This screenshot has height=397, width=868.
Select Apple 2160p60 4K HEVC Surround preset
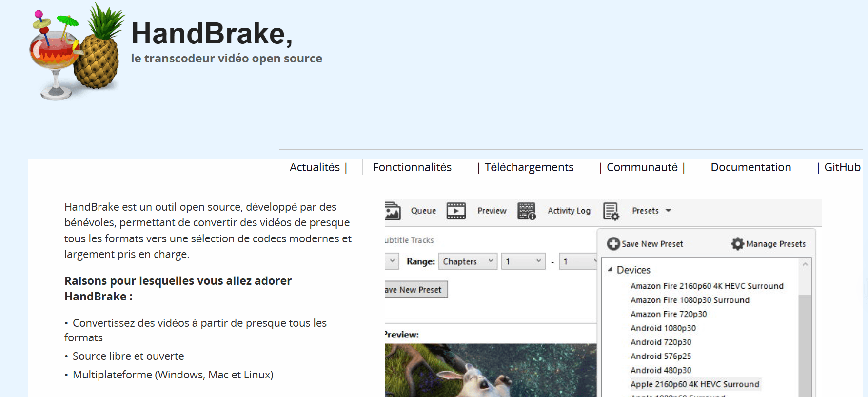(695, 384)
